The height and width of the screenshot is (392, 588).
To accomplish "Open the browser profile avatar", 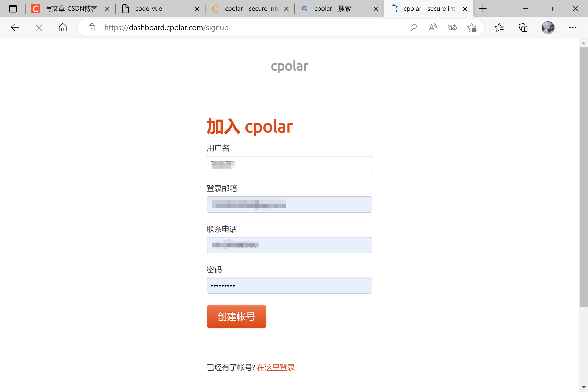I will [548, 27].
